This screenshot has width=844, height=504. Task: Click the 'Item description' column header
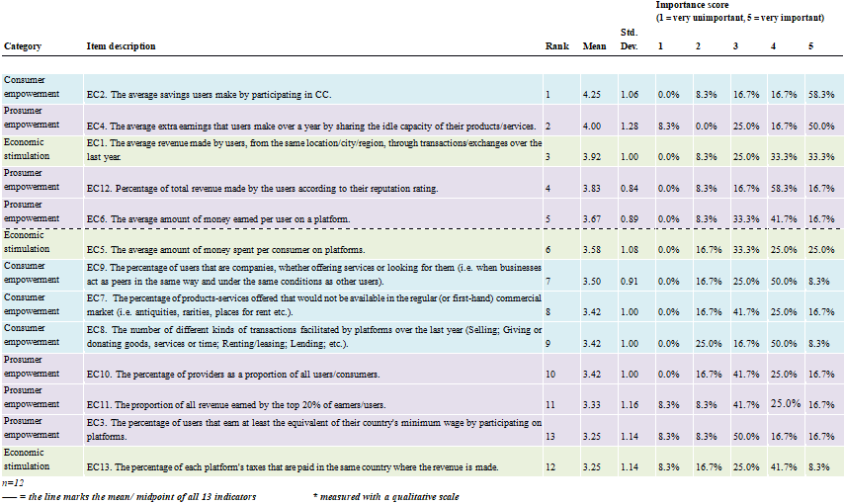pyautogui.click(x=122, y=46)
